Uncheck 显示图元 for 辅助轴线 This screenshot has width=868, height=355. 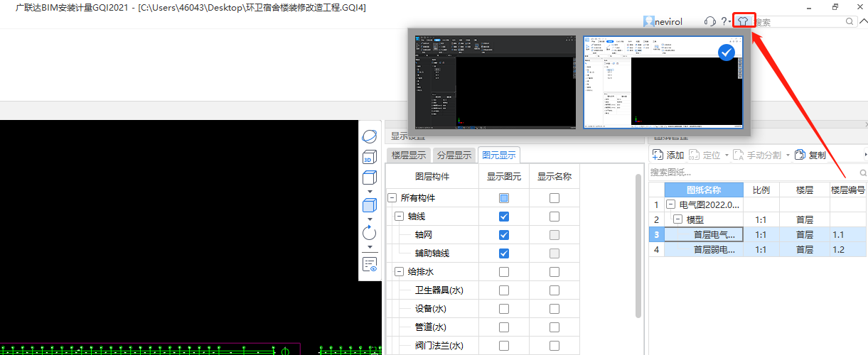click(504, 253)
